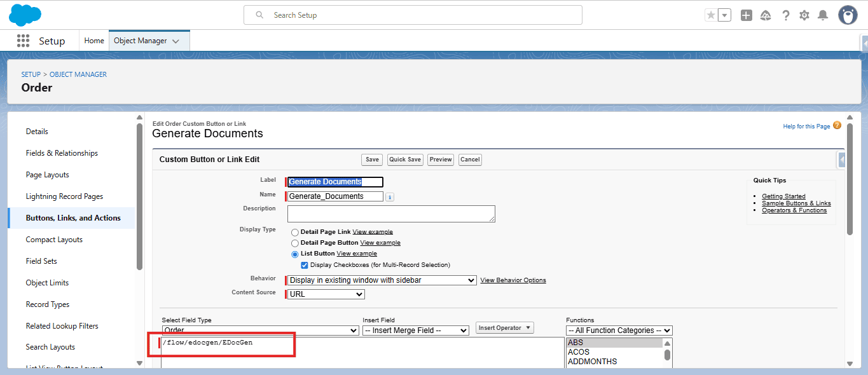Viewport: 868px width, 375px height.
Task: Focus the Search Setup box
Action: [x=413, y=15]
